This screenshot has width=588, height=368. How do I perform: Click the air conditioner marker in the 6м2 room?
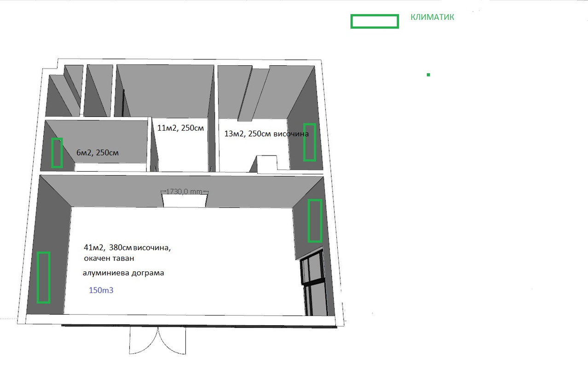[x=57, y=153]
